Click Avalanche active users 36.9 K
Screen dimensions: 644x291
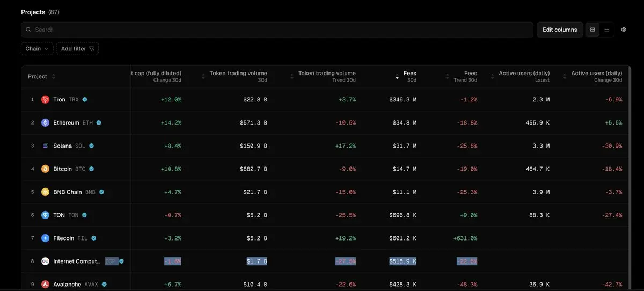(538, 285)
